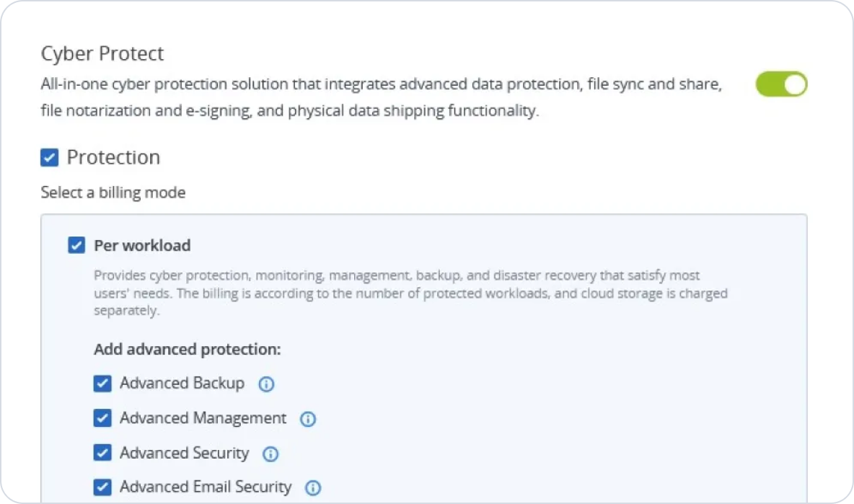
Task: Select the 'Advanced Email Security' text label
Action: [206, 487]
